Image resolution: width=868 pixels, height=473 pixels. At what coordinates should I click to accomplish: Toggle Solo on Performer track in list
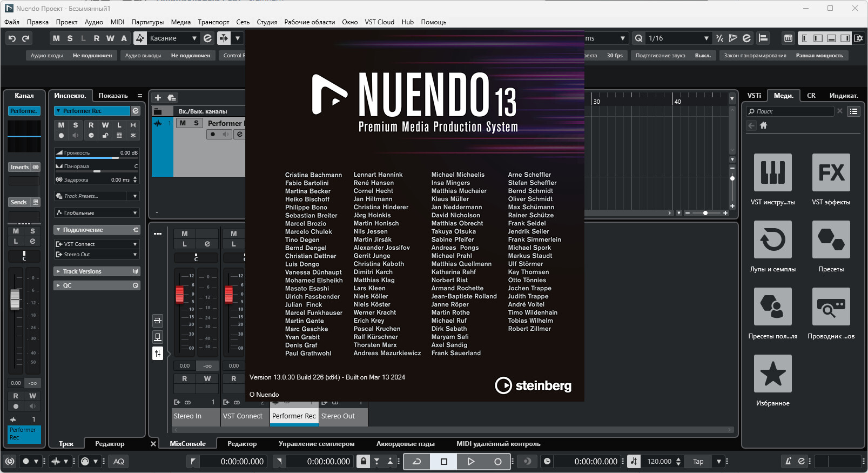coord(196,123)
